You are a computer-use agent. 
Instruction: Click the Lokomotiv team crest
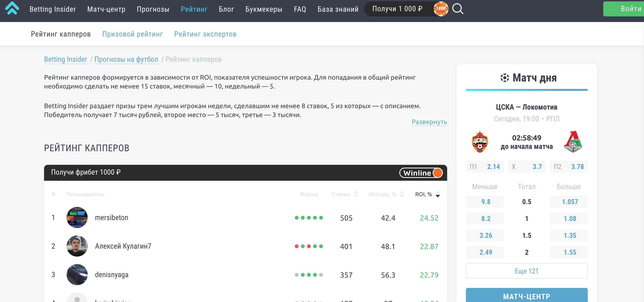coord(573,142)
